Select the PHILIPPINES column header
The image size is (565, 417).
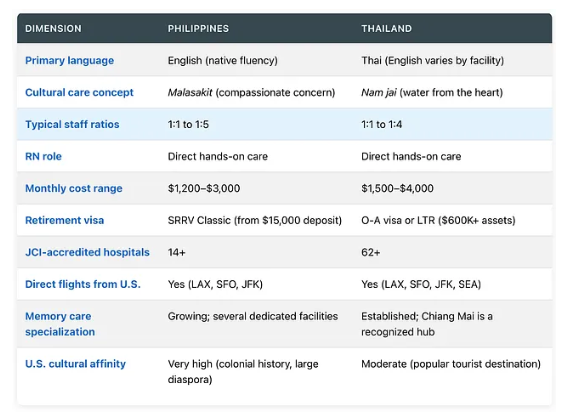click(x=198, y=28)
